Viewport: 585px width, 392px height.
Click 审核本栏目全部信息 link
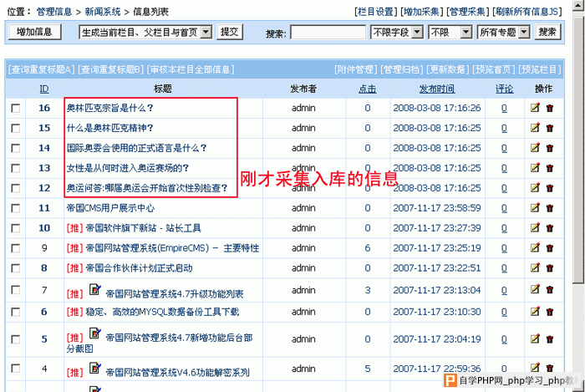pos(191,69)
